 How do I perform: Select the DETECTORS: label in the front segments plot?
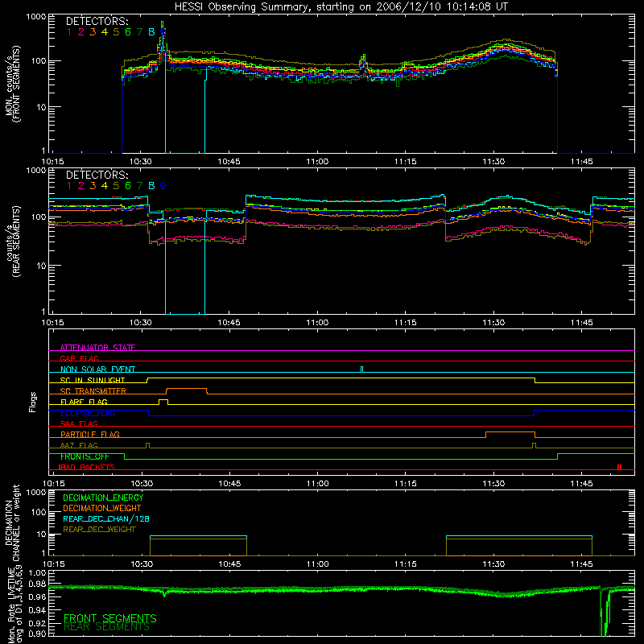tap(97, 21)
